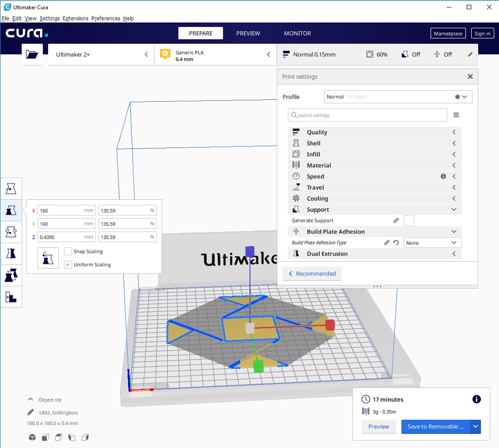The image size is (499, 448).
Task: Click the profile star icon
Action: [x=457, y=97]
